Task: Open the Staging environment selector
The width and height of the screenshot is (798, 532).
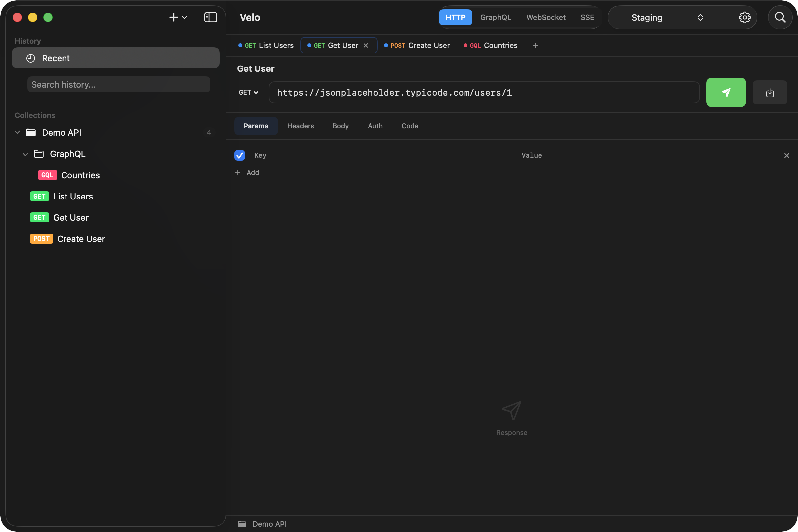Action: (x=667, y=17)
